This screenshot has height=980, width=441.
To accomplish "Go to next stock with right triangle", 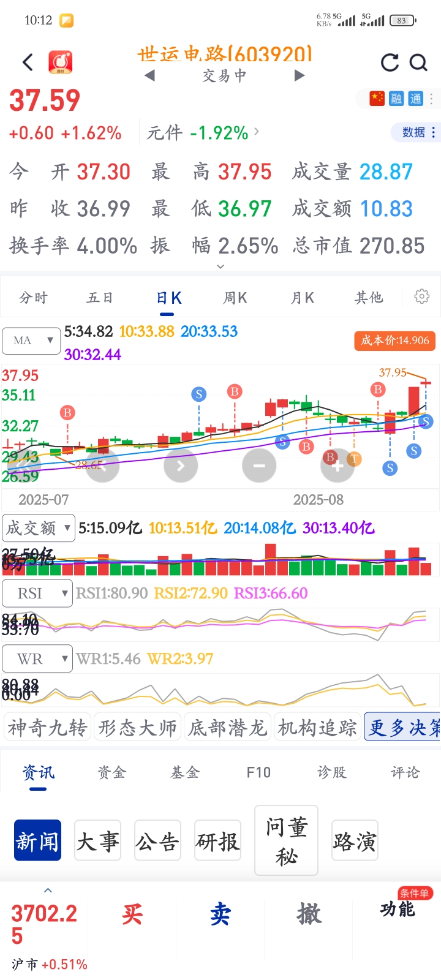I will (299, 76).
